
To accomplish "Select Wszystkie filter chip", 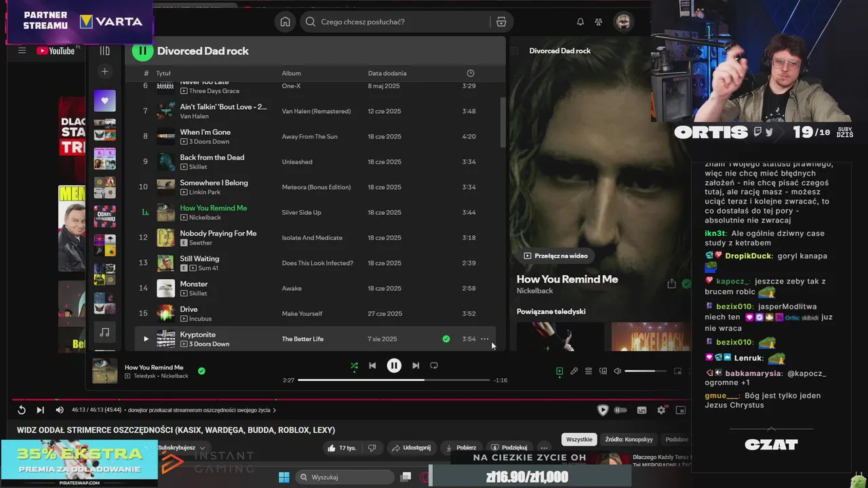I will coord(578,439).
